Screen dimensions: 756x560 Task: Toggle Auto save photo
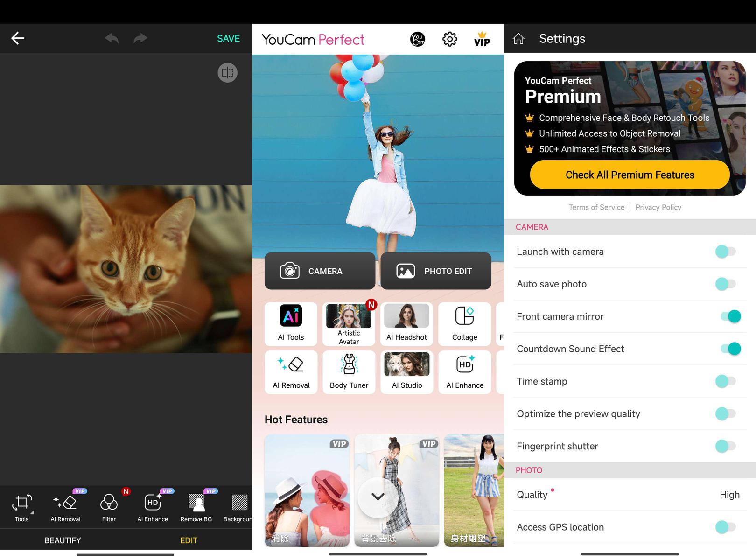[726, 284]
